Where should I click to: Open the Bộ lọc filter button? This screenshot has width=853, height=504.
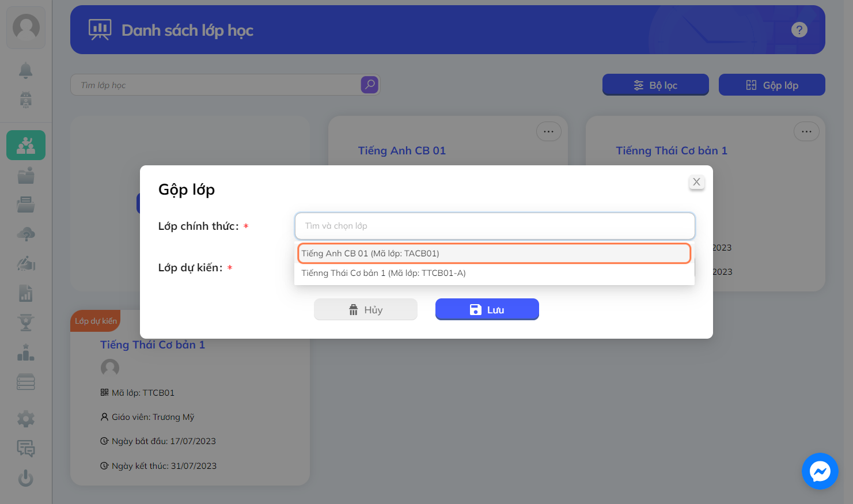[655, 85]
